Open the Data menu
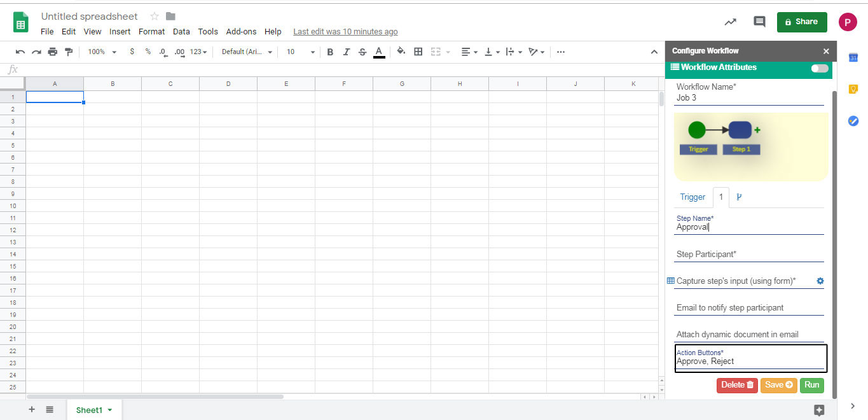Image resolution: width=868 pixels, height=420 pixels. 181,31
